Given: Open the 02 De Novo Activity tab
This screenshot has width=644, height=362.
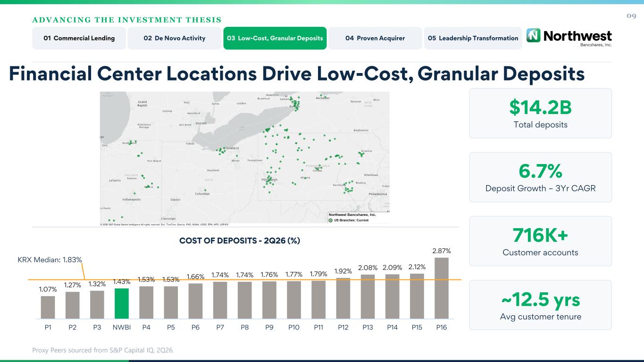Looking at the screenshot, I should (x=175, y=38).
